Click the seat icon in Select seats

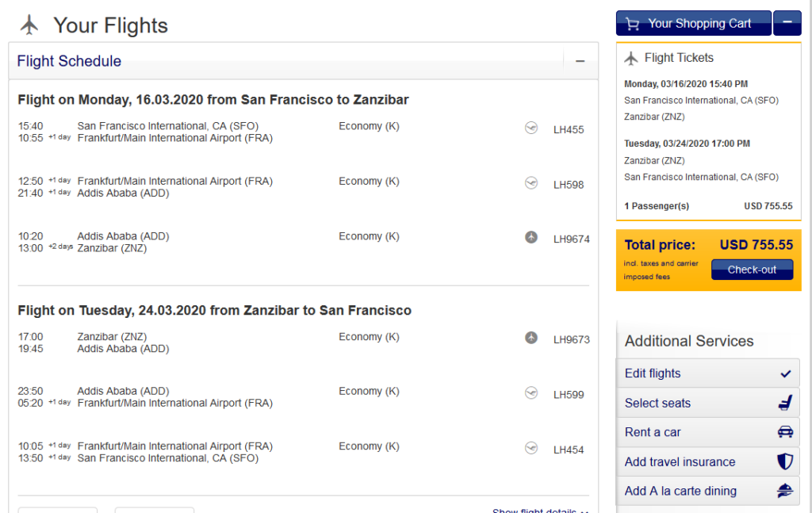[x=785, y=403]
